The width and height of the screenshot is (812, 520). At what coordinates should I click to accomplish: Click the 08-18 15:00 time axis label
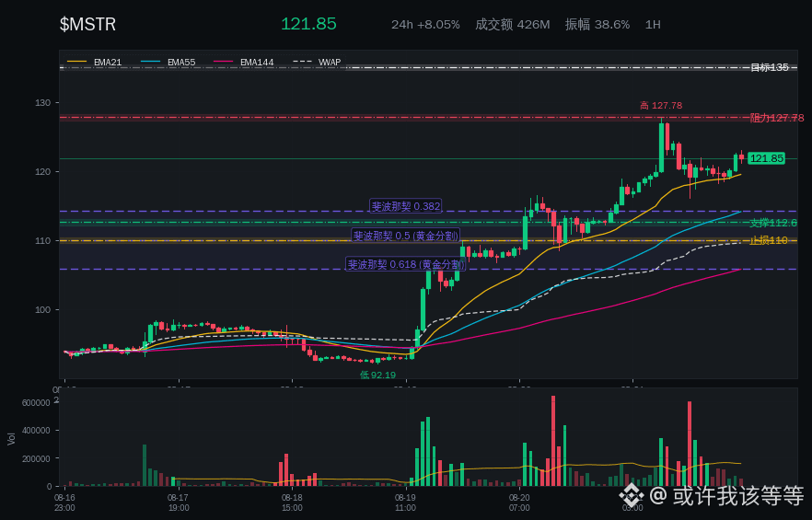(292, 502)
